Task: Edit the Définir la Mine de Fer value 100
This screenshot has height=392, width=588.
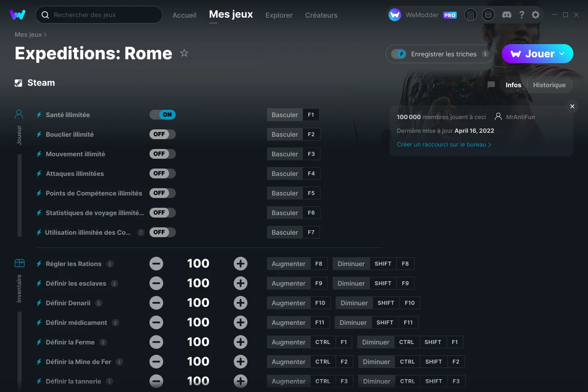Action: click(198, 362)
